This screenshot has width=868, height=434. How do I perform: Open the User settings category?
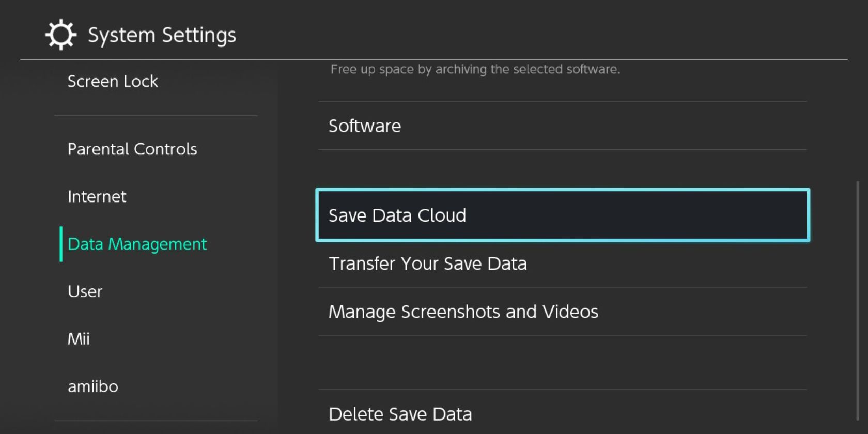(85, 291)
